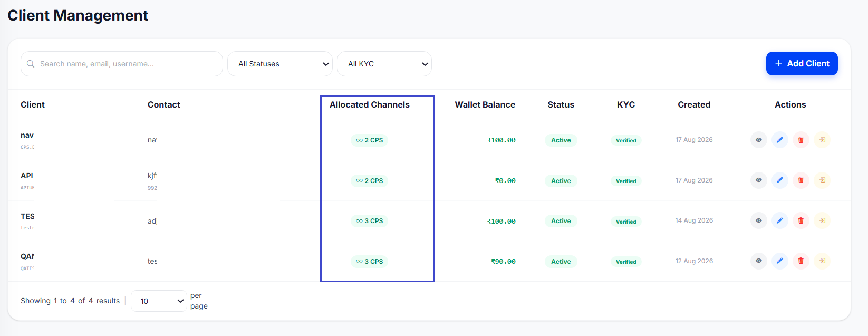Click the Status column header
868x336 pixels.
pos(561,104)
